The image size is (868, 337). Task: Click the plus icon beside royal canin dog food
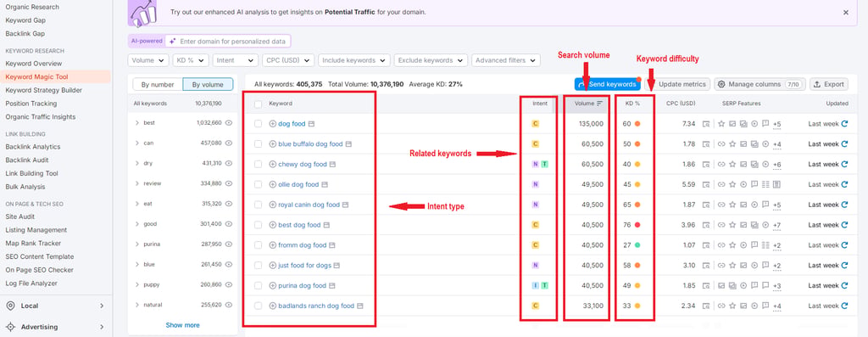(272, 205)
